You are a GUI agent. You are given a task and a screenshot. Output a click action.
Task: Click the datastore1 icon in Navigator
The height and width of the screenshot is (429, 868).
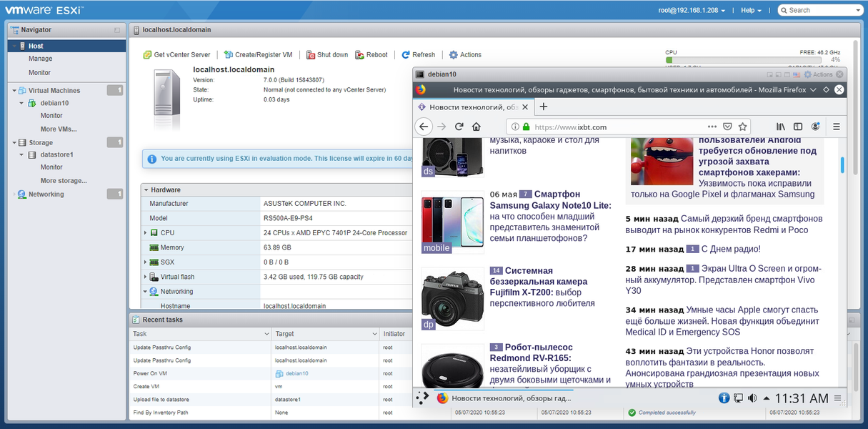point(32,155)
